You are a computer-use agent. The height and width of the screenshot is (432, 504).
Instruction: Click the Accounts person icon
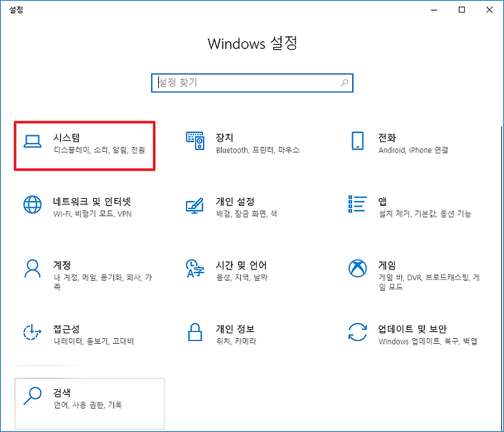click(32, 268)
